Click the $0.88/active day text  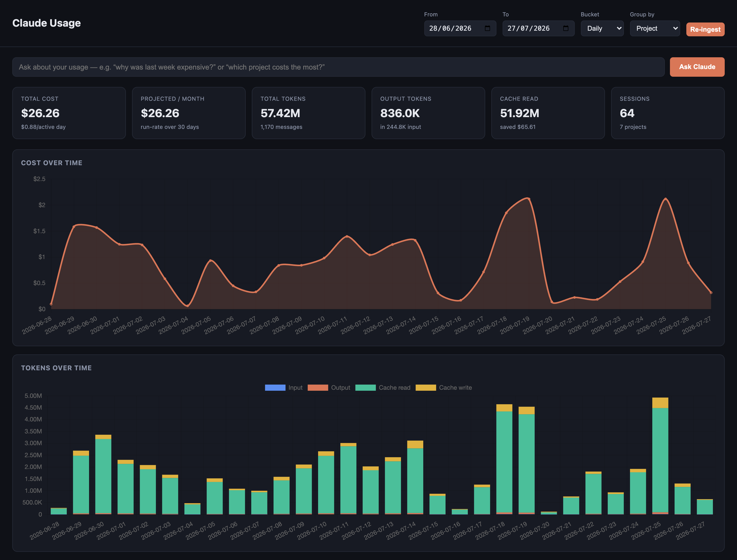[43, 127]
